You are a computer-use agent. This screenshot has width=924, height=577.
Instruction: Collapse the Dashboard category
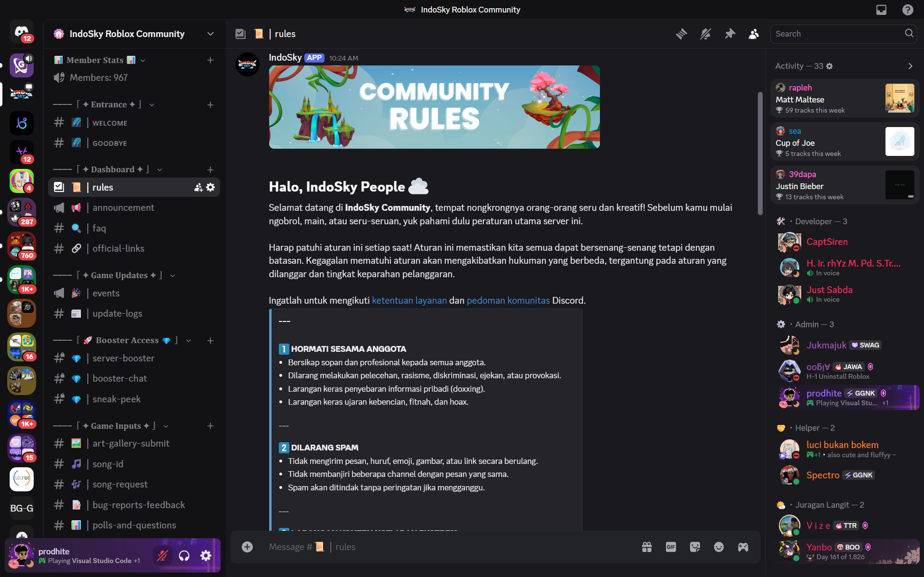(108, 169)
